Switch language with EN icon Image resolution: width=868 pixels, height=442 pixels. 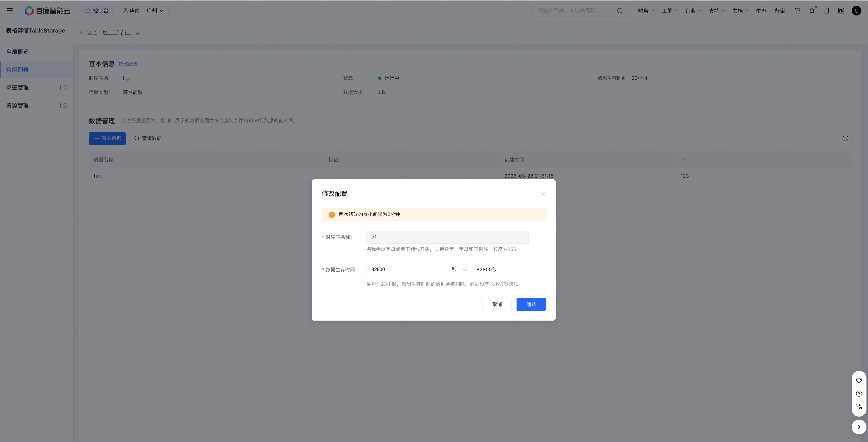(841, 11)
